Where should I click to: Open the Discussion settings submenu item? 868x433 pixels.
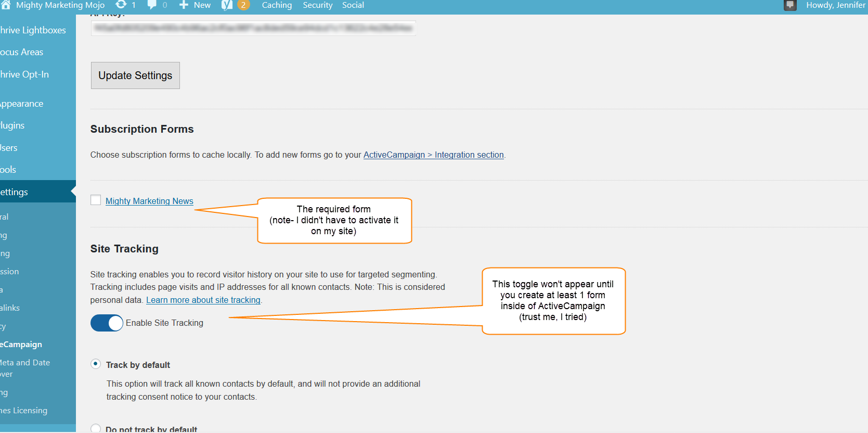tap(9, 272)
